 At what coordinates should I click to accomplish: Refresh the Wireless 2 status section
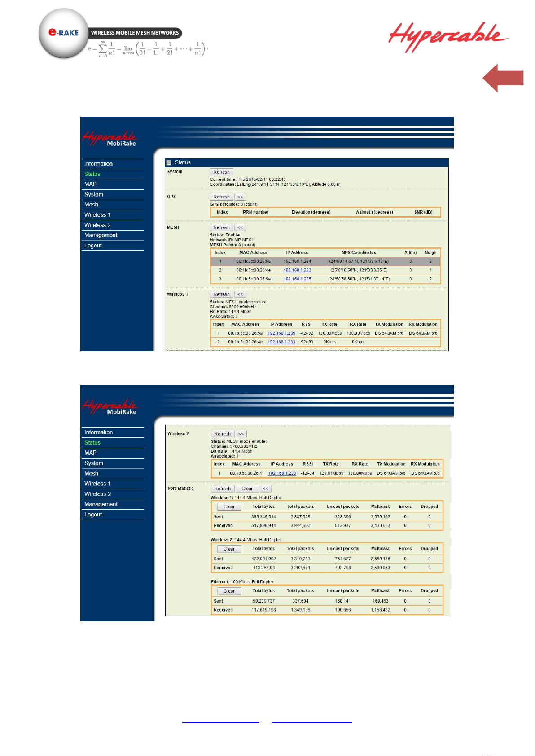point(223,434)
